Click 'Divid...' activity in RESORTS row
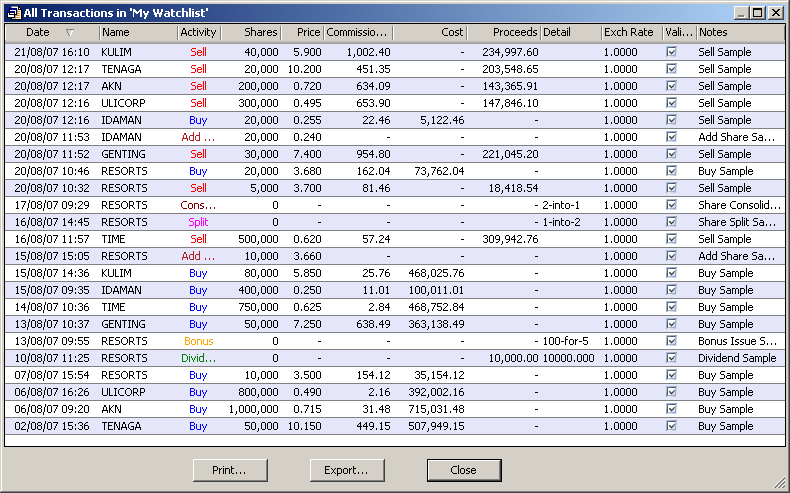 pyautogui.click(x=198, y=358)
